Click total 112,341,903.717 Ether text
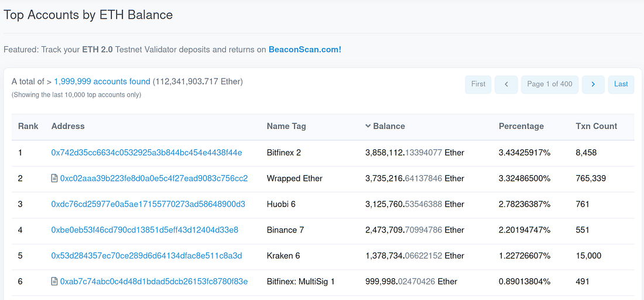 [x=198, y=82]
